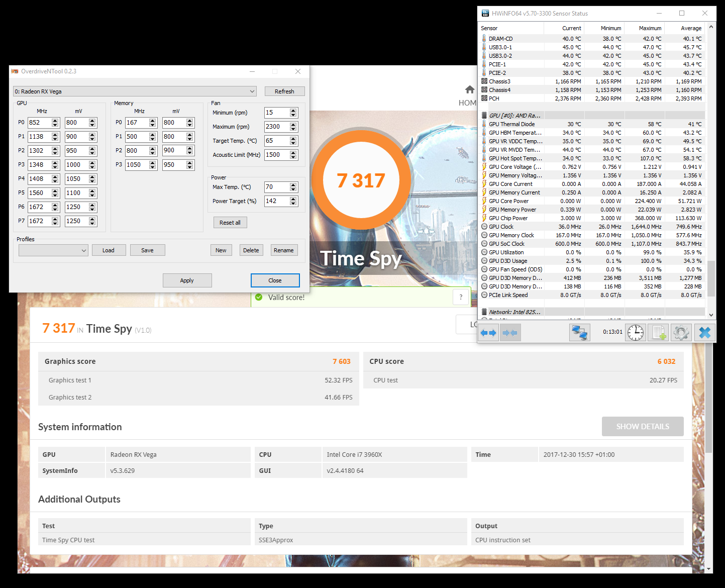Click lightning icon of GPU Core Voltage row
Image resolution: width=725 pixels, height=588 pixels.
(x=484, y=167)
